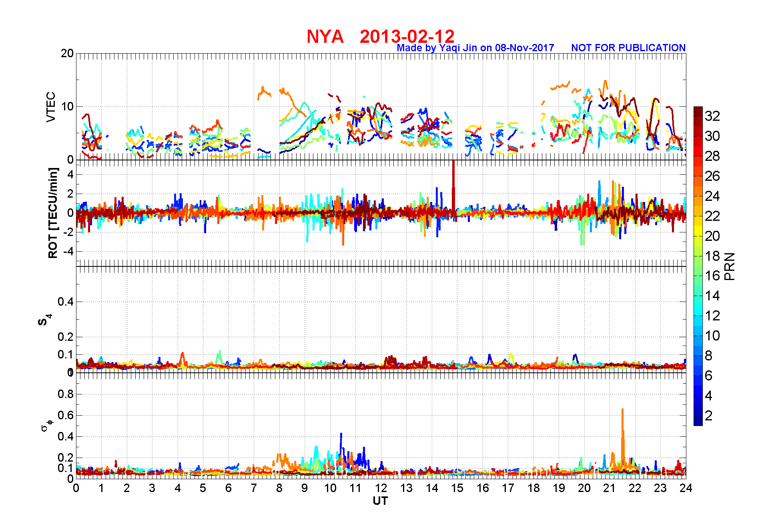Click the "NOT FOR PUBLICATION" notice
The width and height of the screenshot is (762, 532).
(628, 48)
